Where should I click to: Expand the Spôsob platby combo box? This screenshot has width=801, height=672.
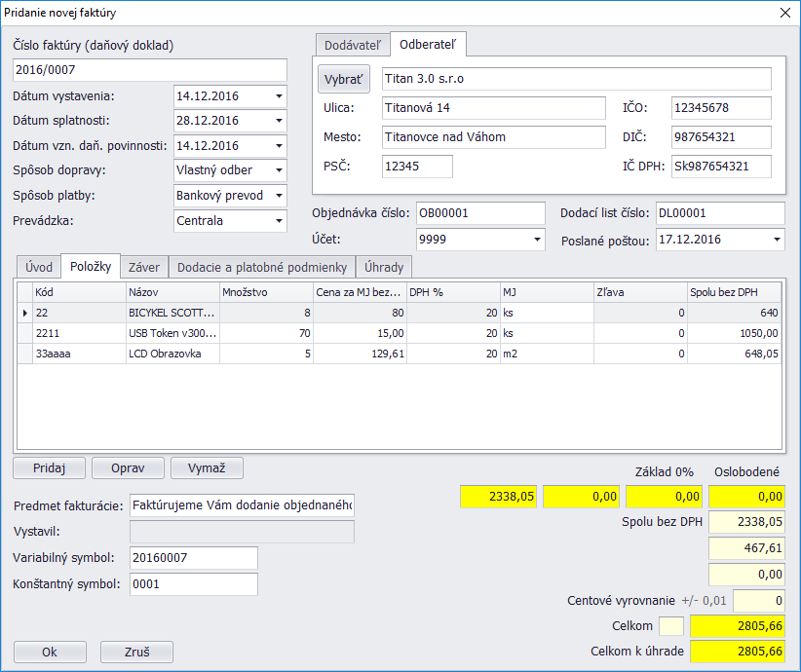pos(279,196)
